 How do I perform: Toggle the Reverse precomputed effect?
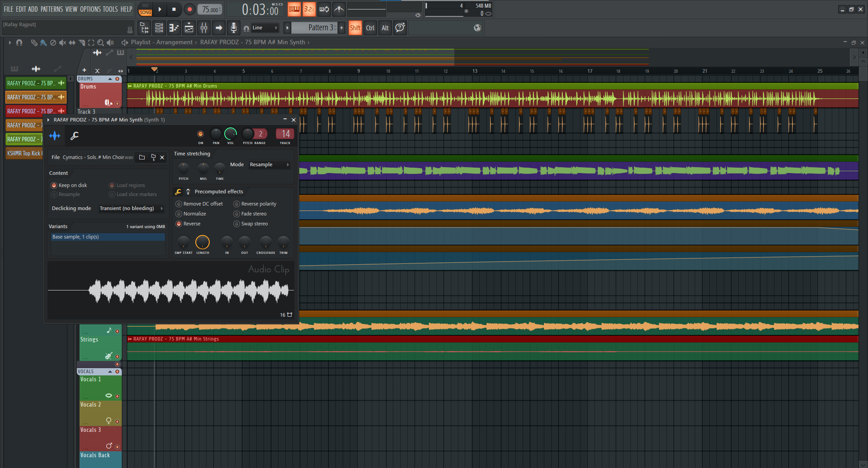click(x=179, y=224)
